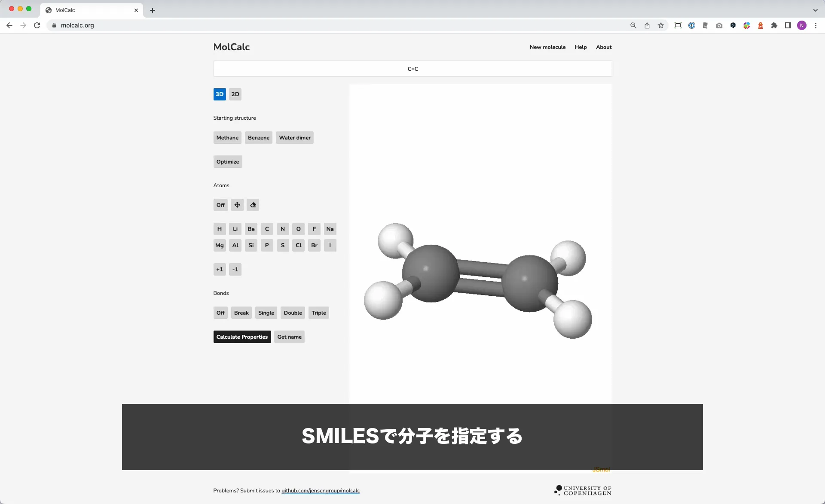Click the colorful extension icon

(747, 25)
